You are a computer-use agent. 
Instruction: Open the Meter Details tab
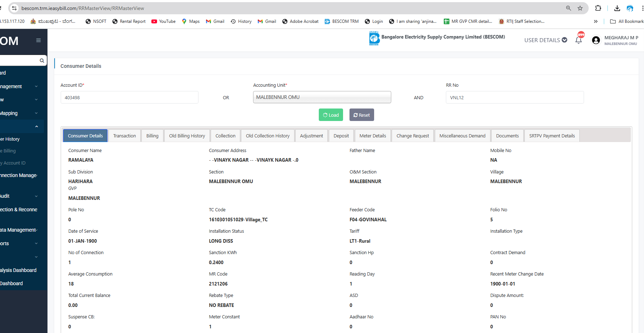373,136
